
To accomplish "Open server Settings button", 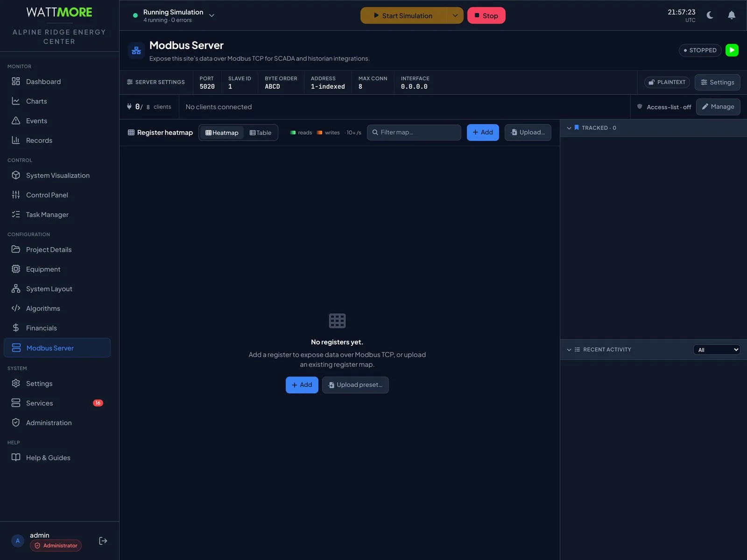I will point(717,82).
